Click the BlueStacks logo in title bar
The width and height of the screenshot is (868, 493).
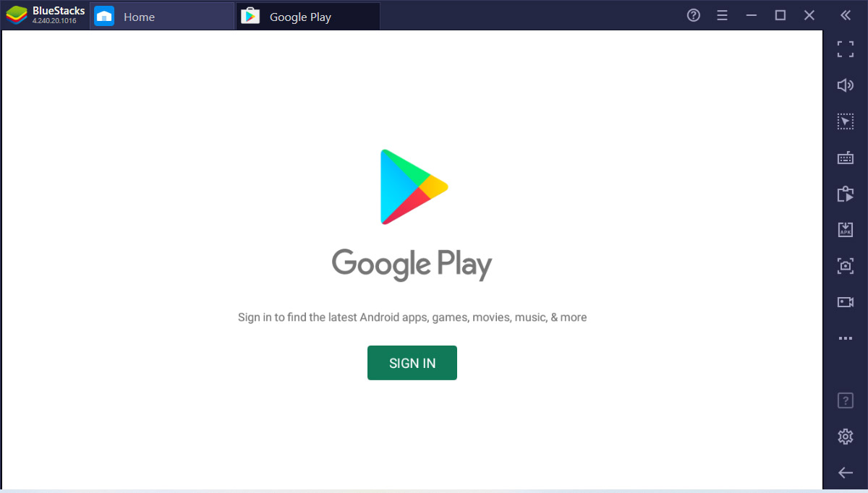pos(17,15)
